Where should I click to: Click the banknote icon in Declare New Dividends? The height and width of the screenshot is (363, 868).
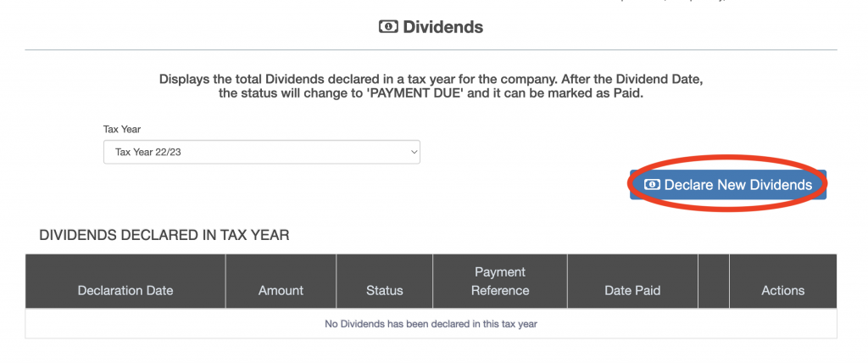[652, 185]
